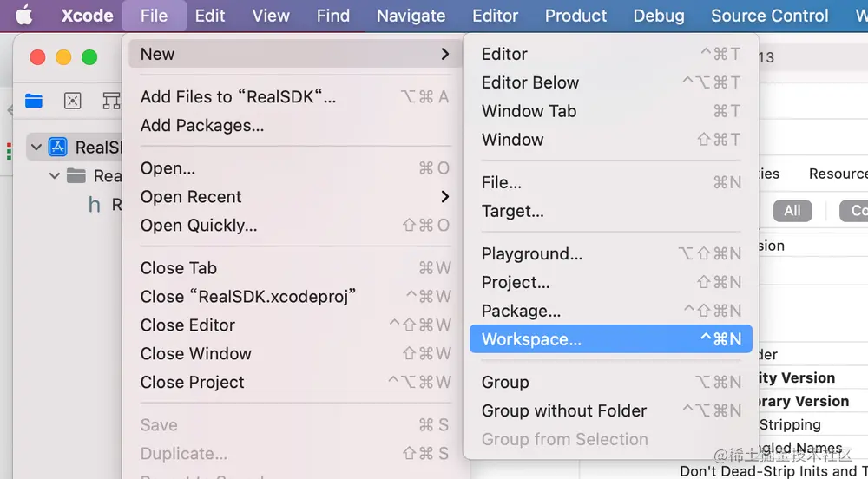Image resolution: width=868 pixels, height=479 pixels.
Task: Click the green zoom window button
Action: (x=89, y=57)
